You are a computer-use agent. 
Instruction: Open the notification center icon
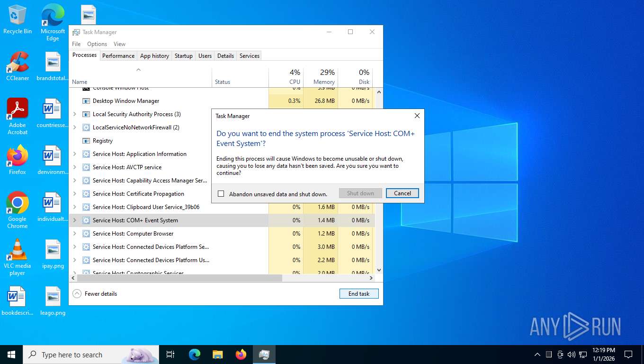click(x=628, y=355)
